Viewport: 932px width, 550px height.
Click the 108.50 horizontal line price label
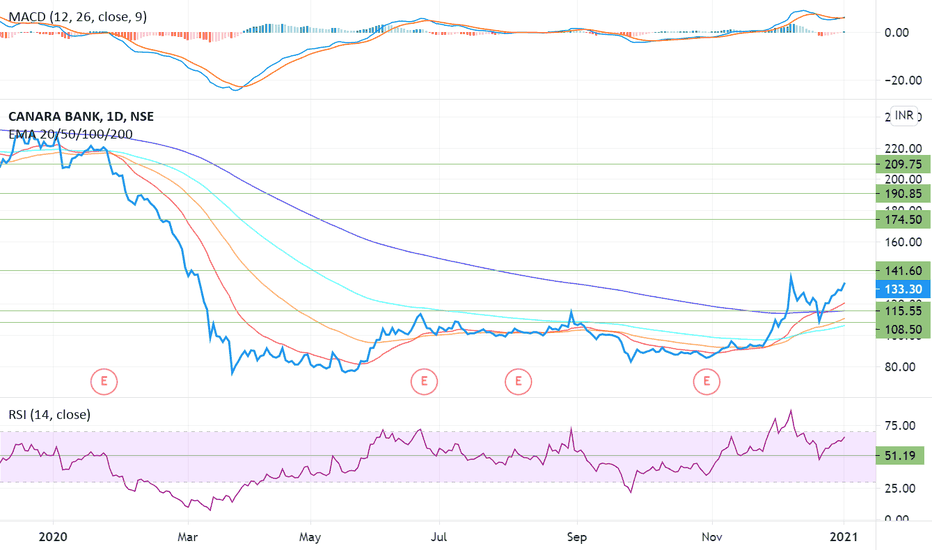click(x=903, y=329)
